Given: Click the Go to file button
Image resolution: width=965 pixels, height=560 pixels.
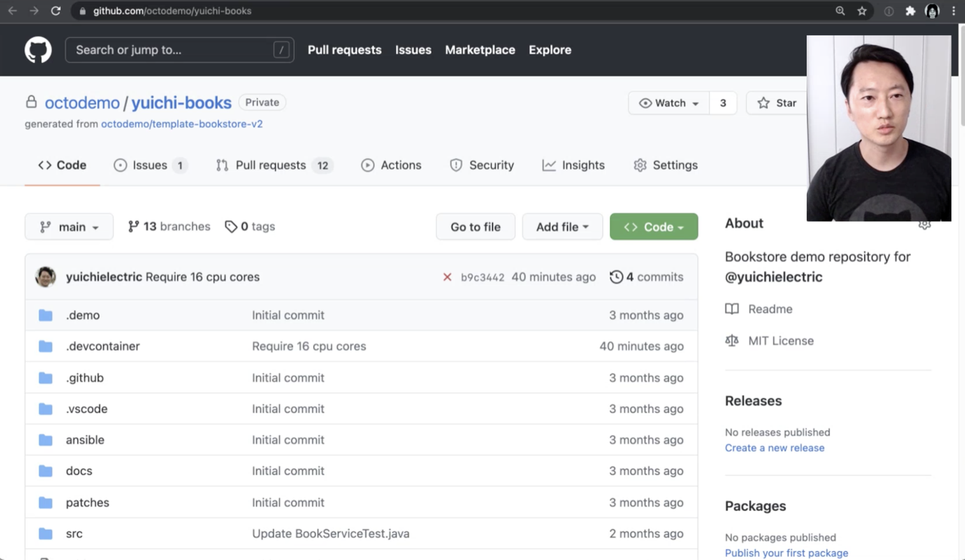Looking at the screenshot, I should 475,227.
